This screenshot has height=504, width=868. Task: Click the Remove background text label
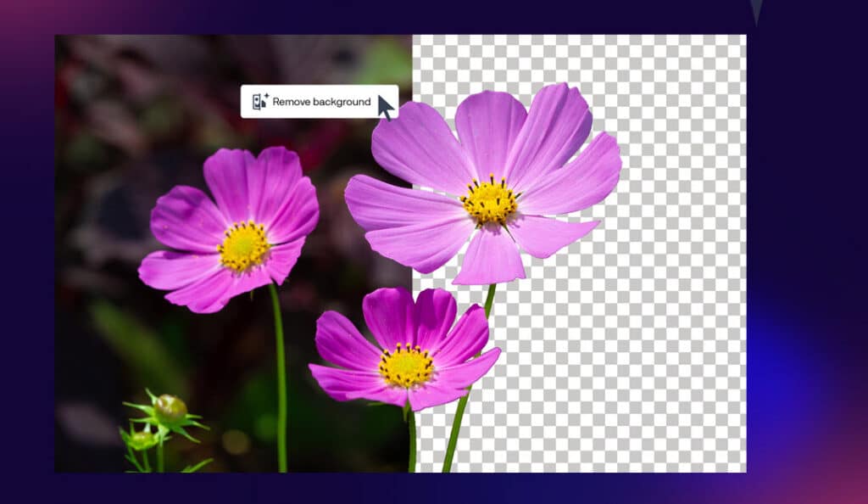click(321, 102)
